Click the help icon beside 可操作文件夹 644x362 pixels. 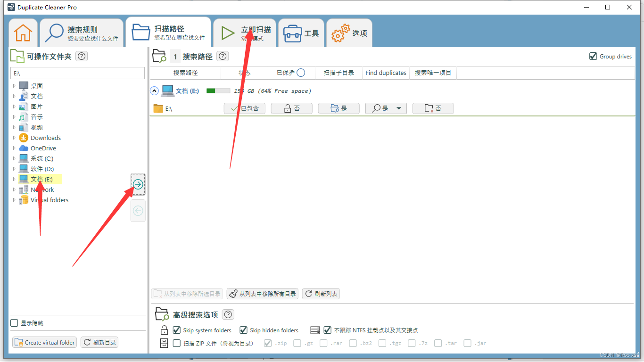click(82, 57)
